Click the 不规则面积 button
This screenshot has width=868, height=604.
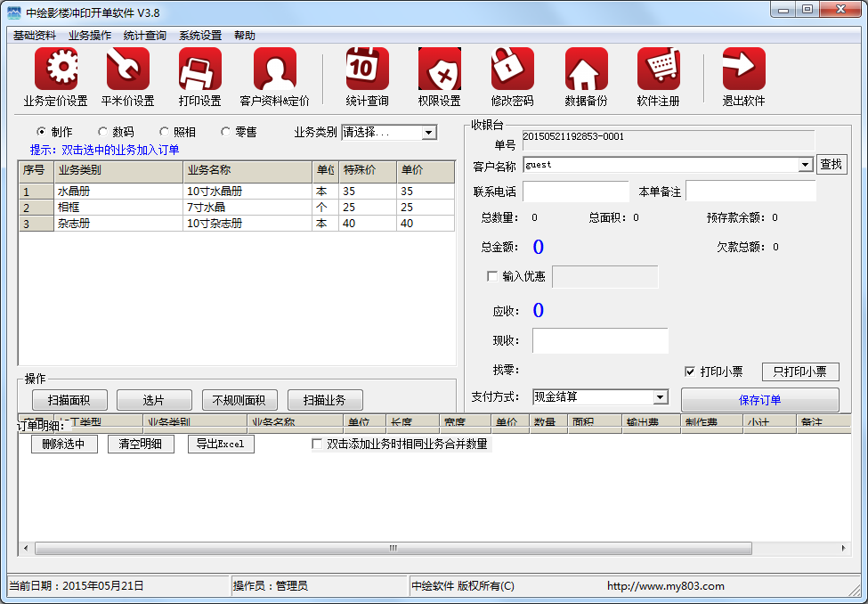tap(239, 400)
